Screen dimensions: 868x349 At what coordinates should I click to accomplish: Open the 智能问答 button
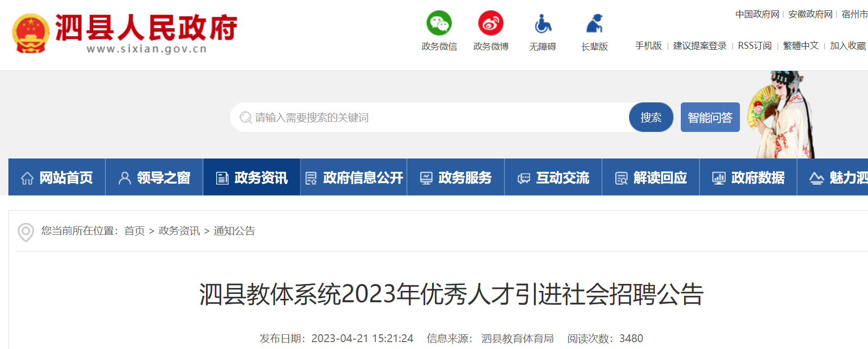(x=710, y=117)
